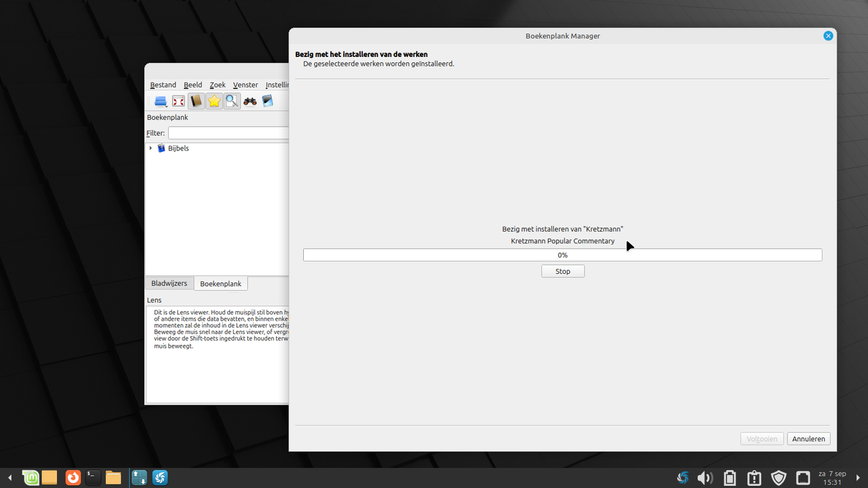
Task: Click the rounded-square tray icon next to clock
Action: click(x=803, y=478)
